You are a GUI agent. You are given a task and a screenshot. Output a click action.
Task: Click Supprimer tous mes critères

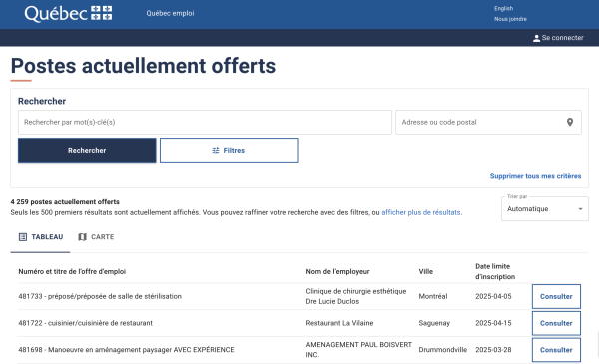[535, 176]
